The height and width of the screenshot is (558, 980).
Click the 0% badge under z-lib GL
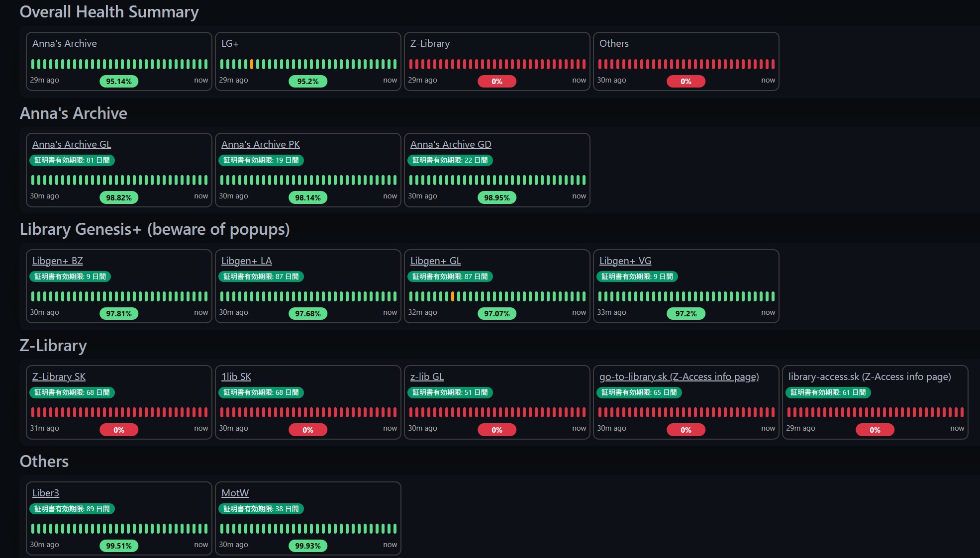497,430
